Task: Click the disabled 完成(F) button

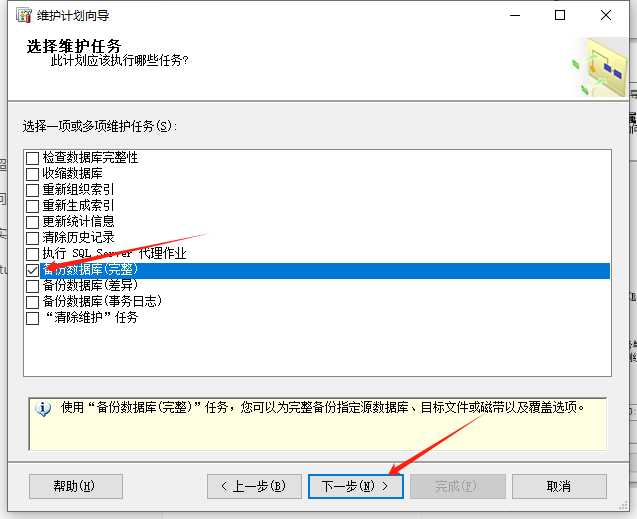Action: coord(457,486)
